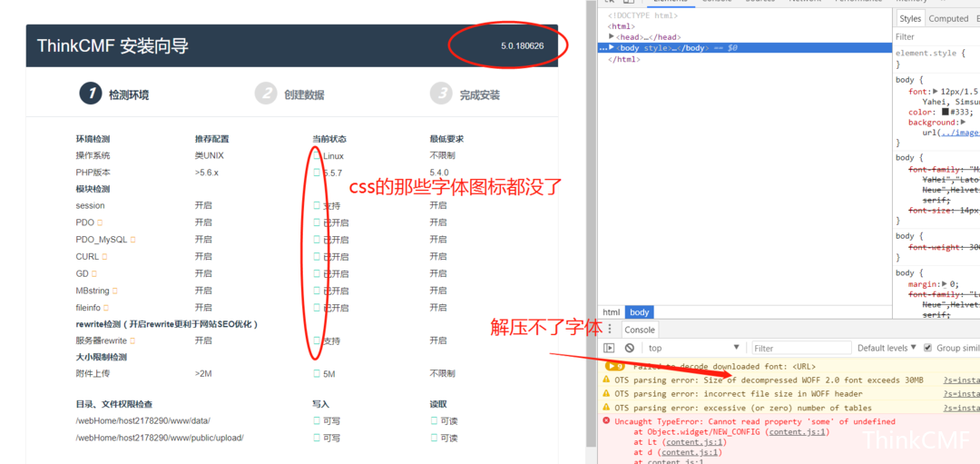Switch to the Computed tab
Image resolution: width=980 pixels, height=464 pixels.
tap(948, 19)
